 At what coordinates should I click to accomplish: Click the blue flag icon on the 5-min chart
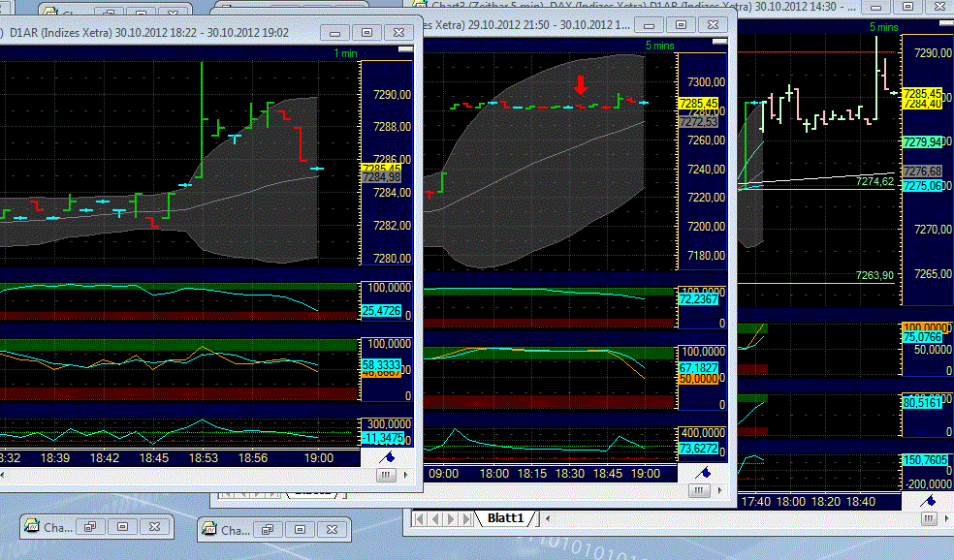(x=704, y=474)
